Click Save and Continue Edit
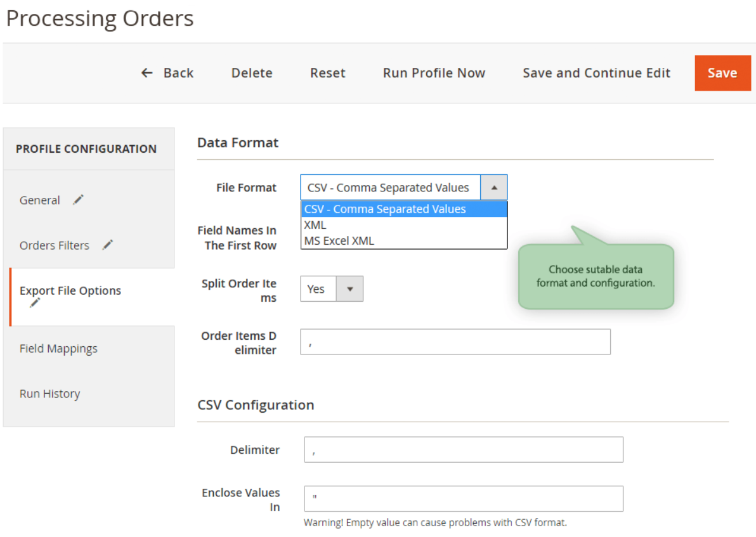 click(x=596, y=73)
